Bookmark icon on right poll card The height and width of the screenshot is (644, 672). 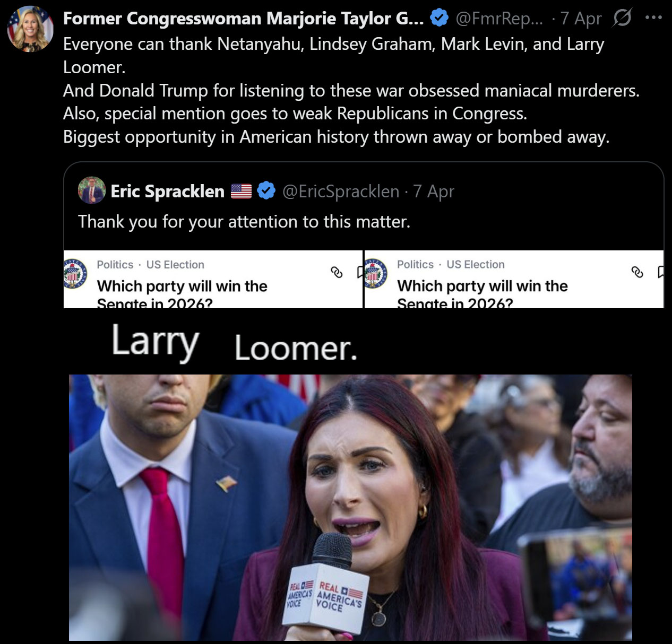pyautogui.click(x=660, y=272)
